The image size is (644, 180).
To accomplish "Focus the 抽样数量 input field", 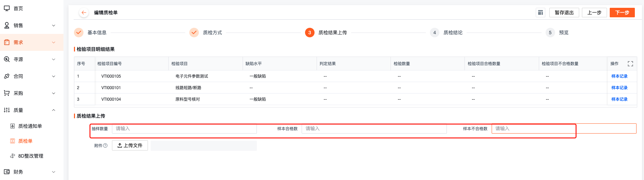I will [x=184, y=129].
